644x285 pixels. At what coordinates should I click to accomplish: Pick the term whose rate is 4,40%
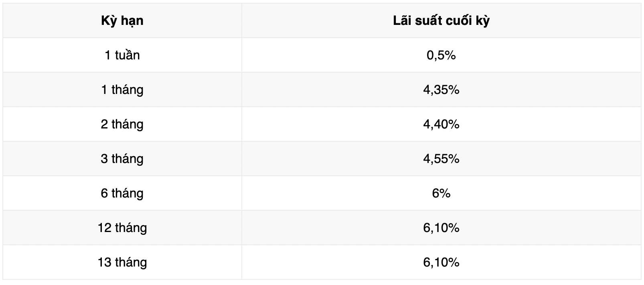pos(122,124)
